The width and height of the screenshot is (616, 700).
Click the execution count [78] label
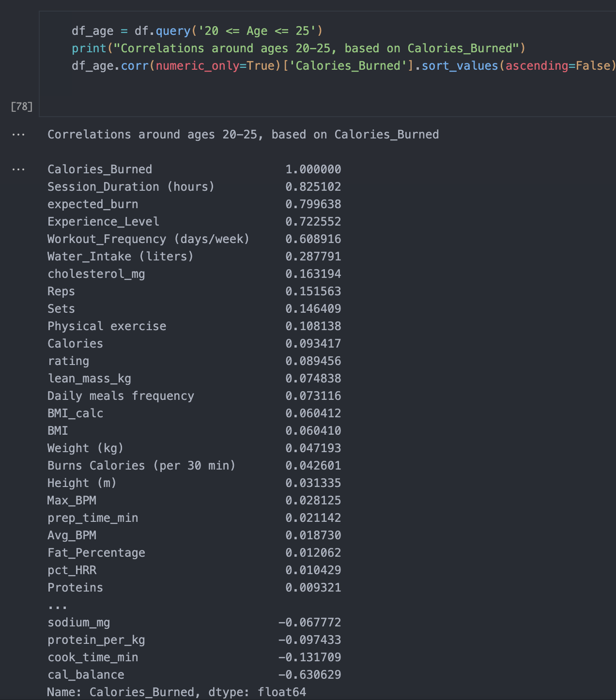click(x=22, y=107)
